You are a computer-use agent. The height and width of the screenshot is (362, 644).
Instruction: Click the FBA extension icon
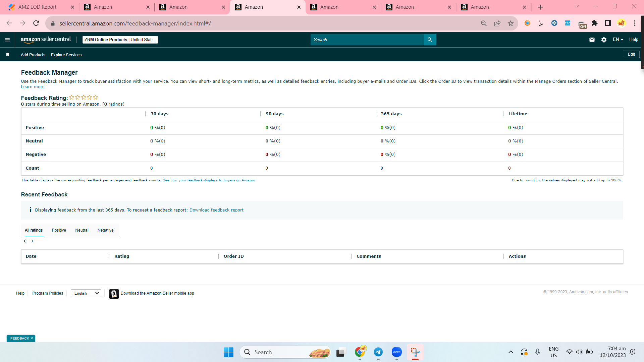click(568, 23)
